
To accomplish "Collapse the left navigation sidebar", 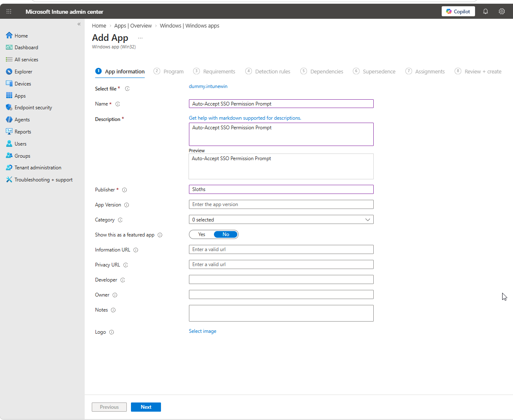I will (79, 24).
